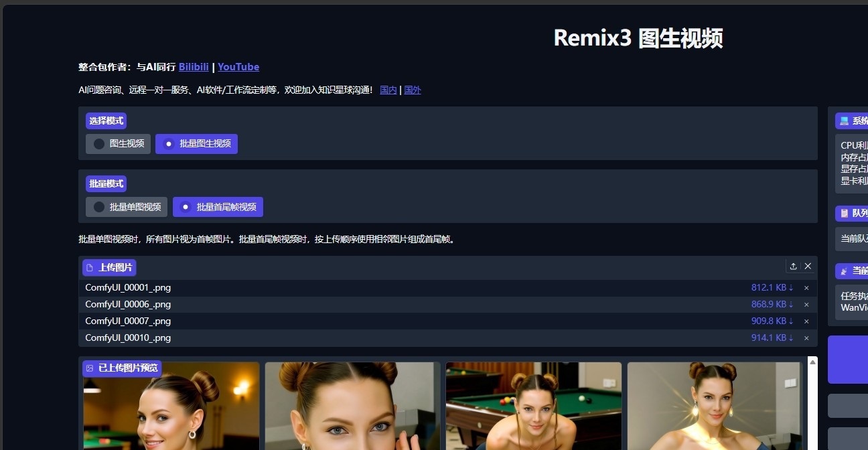Click the ComfyUI_00006_.png file name

pos(128,304)
